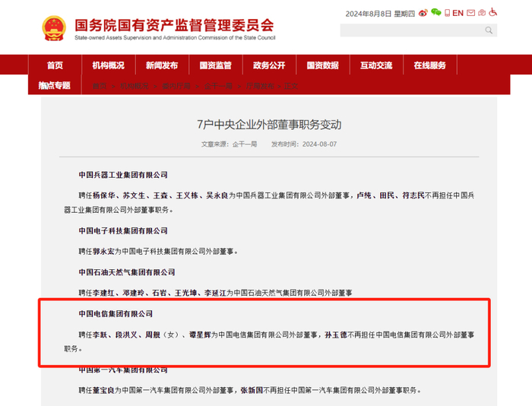
Task: Click the national emblem logo
Action: coord(54,28)
